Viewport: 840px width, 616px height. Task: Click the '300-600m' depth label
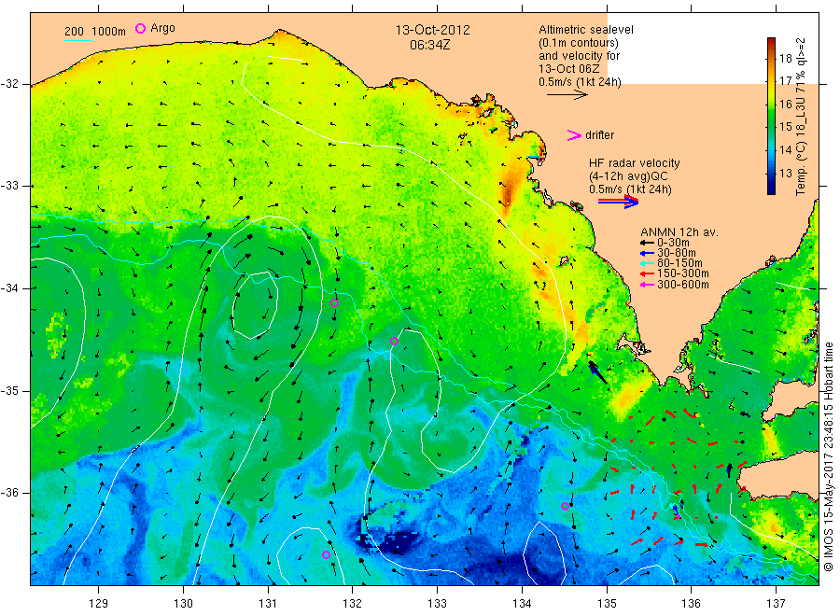click(682, 285)
